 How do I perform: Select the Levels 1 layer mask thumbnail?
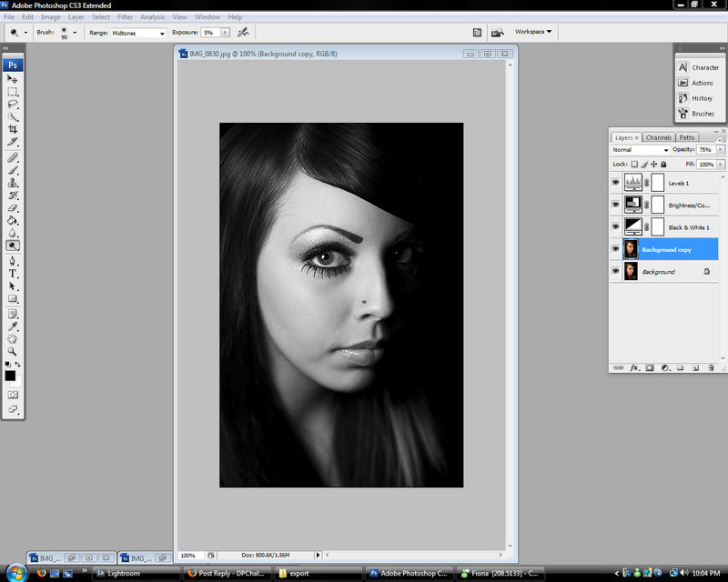point(657,183)
